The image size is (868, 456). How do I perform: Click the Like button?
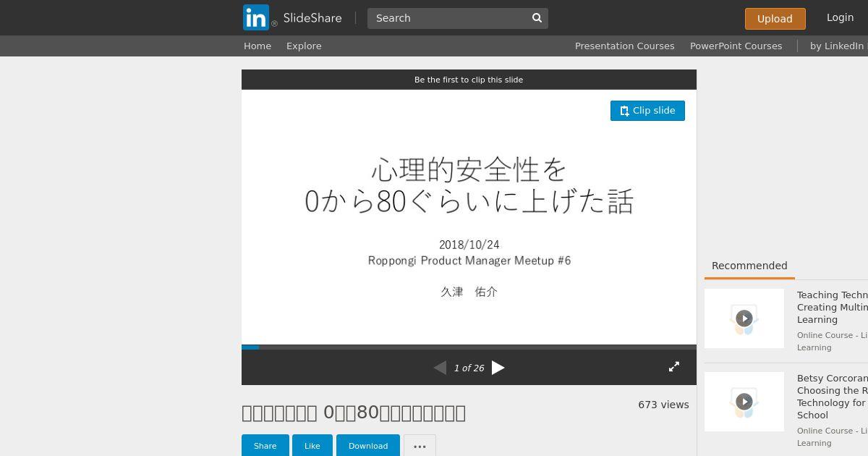(x=312, y=446)
